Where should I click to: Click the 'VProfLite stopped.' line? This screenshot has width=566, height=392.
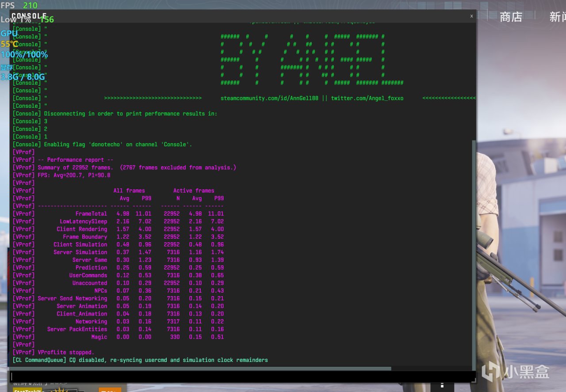[66, 353]
